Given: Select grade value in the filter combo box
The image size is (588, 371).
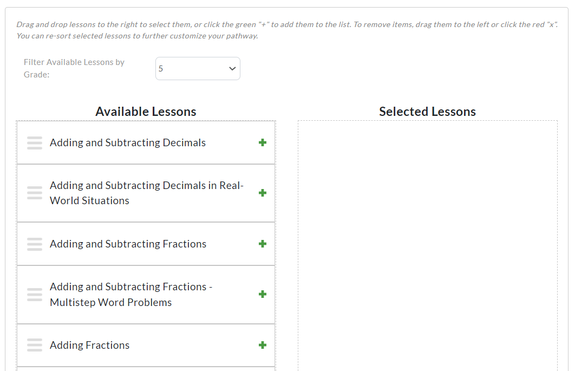Looking at the screenshot, I should coord(198,68).
